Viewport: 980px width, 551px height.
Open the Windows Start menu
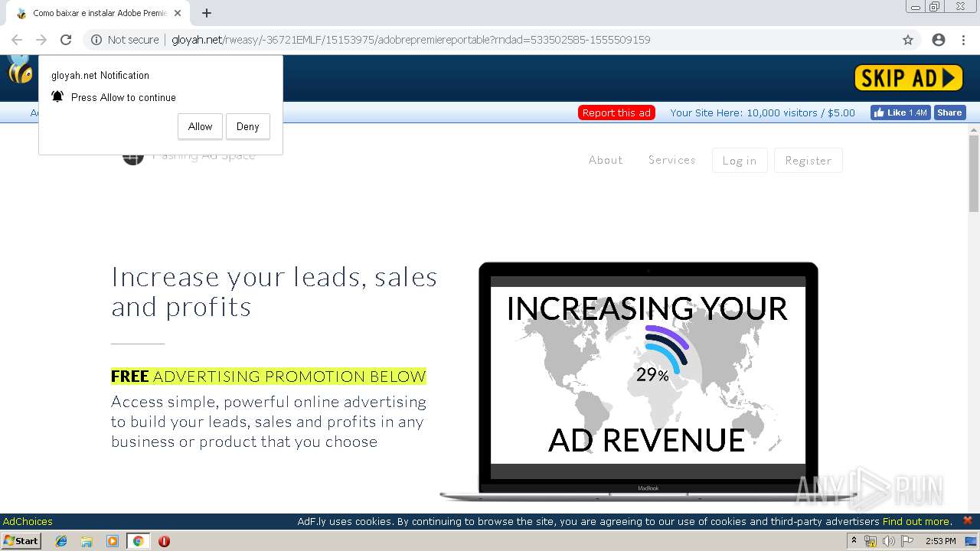21,541
